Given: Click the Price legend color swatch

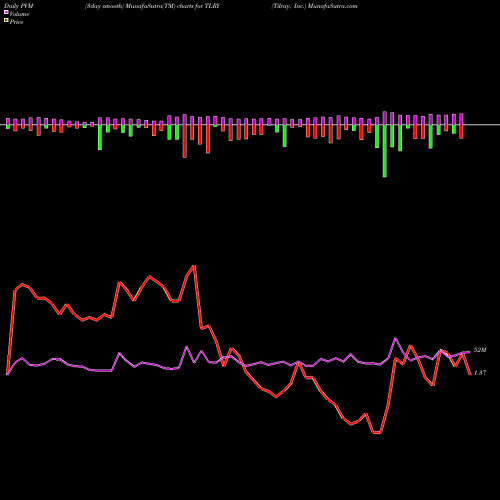Looking at the screenshot, I should click(6, 21).
